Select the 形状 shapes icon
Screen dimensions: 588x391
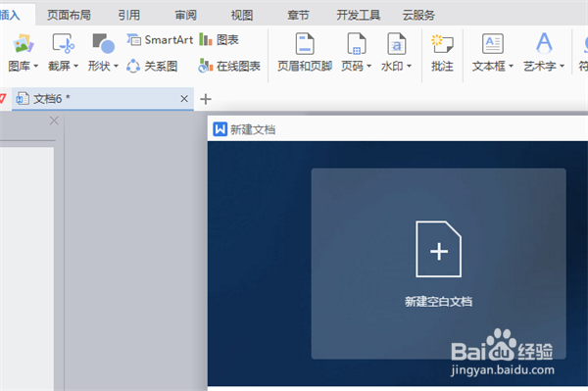point(103,43)
